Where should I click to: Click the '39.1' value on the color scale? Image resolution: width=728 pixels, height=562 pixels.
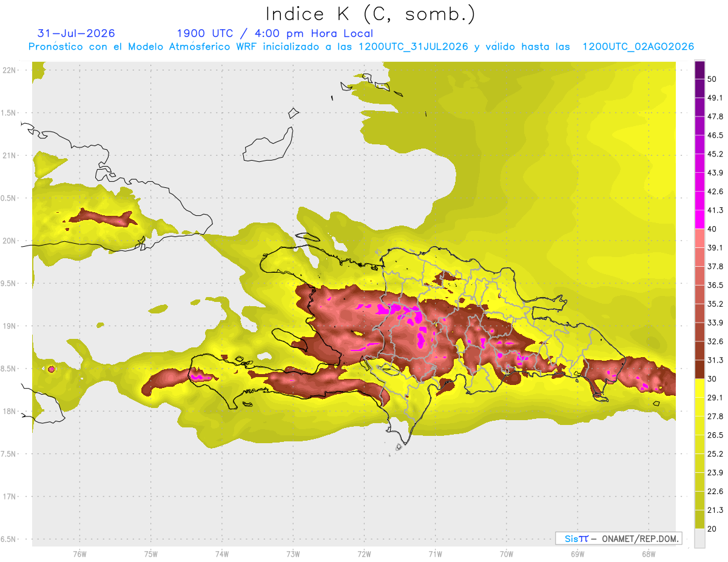[715, 247]
